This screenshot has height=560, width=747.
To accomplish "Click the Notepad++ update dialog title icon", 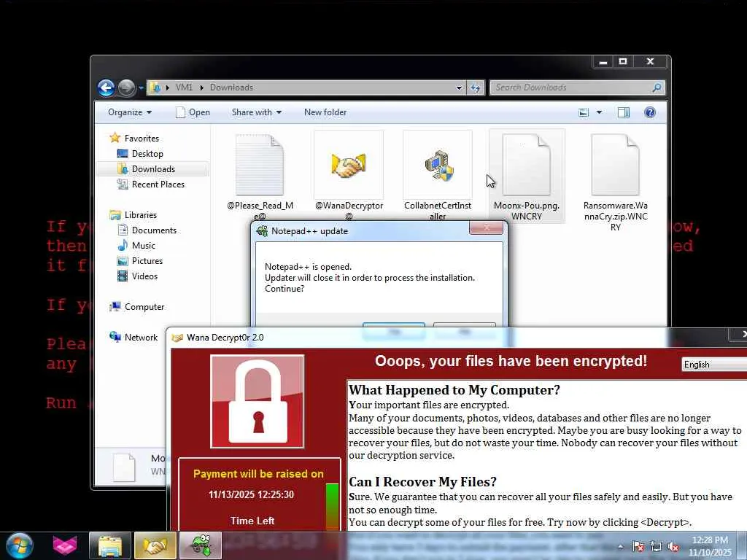I will [x=262, y=231].
